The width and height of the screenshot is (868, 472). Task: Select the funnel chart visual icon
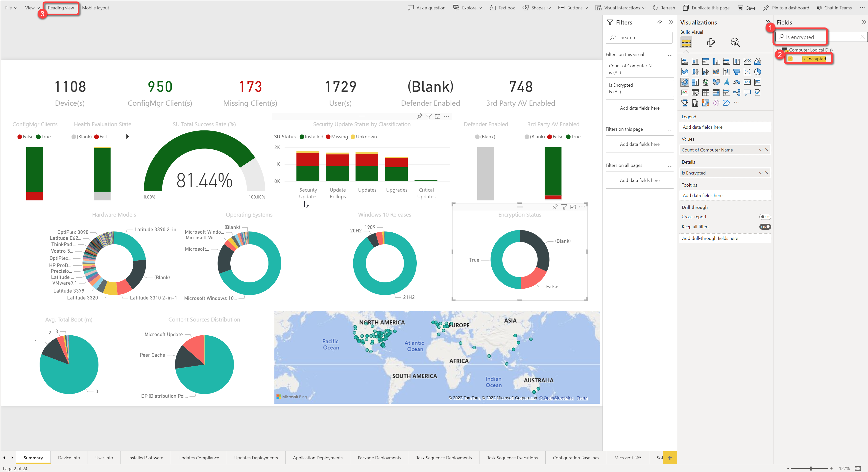pyautogui.click(x=737, y=72)
